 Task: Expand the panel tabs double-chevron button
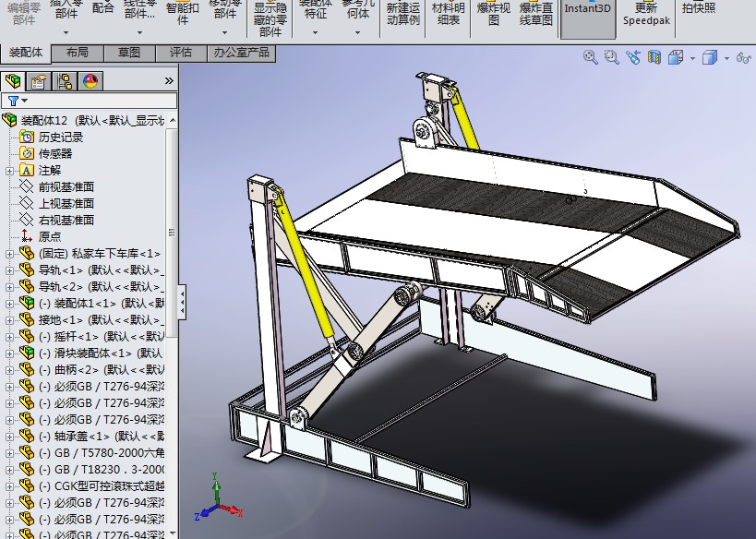click(169, 80)
